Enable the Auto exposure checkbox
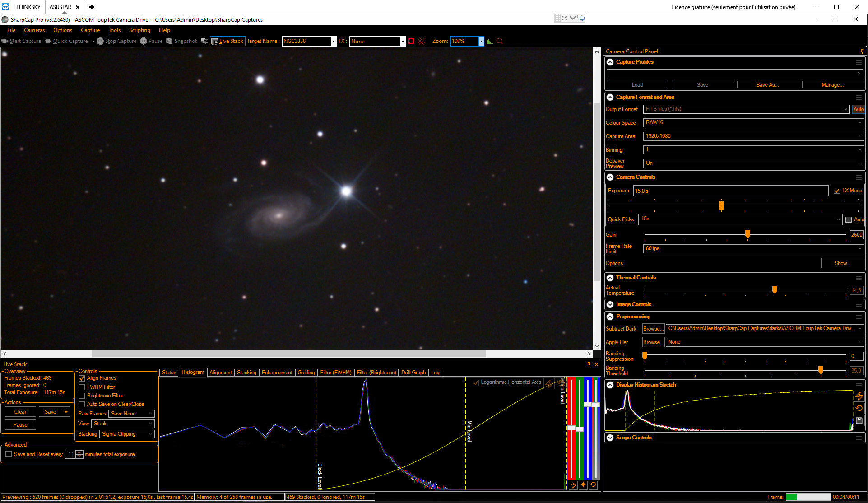The height and width of the screenshot is (503, 868). coord(849,220)
